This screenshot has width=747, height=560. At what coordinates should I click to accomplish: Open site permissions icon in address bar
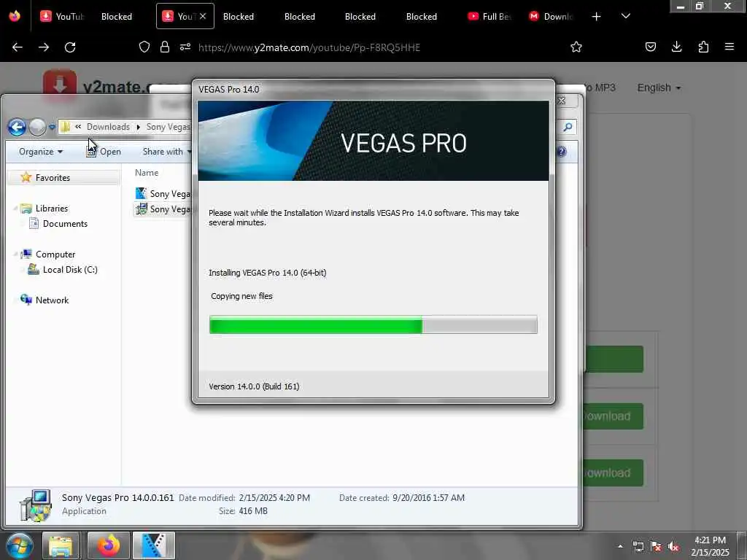tap(185, 47)
